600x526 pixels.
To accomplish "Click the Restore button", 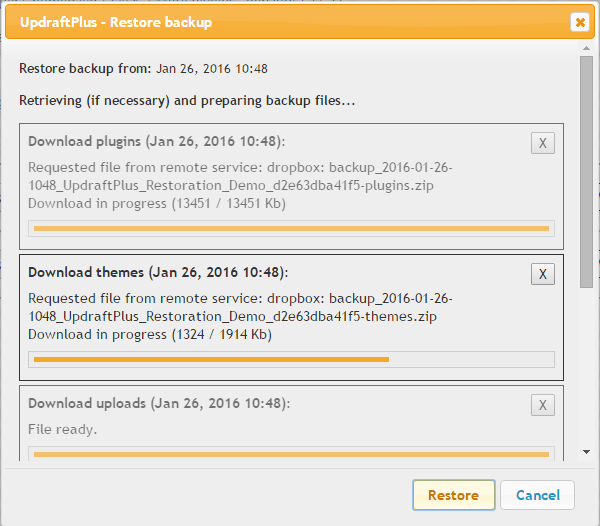I will [453, 495].
